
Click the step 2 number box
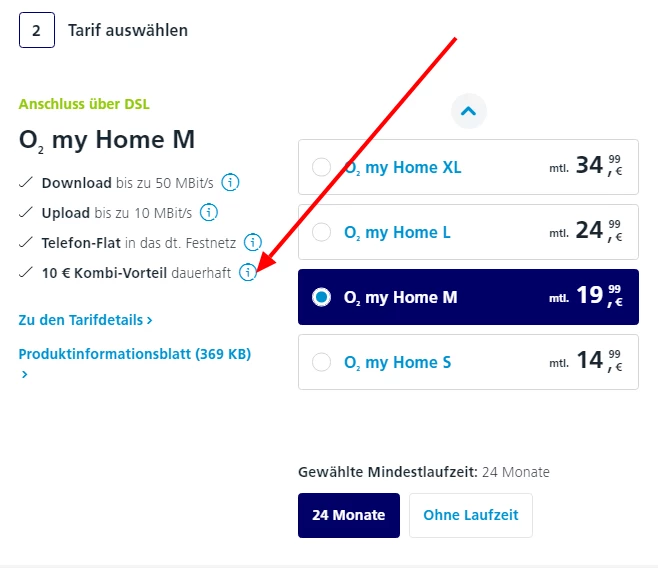point(37,30)
